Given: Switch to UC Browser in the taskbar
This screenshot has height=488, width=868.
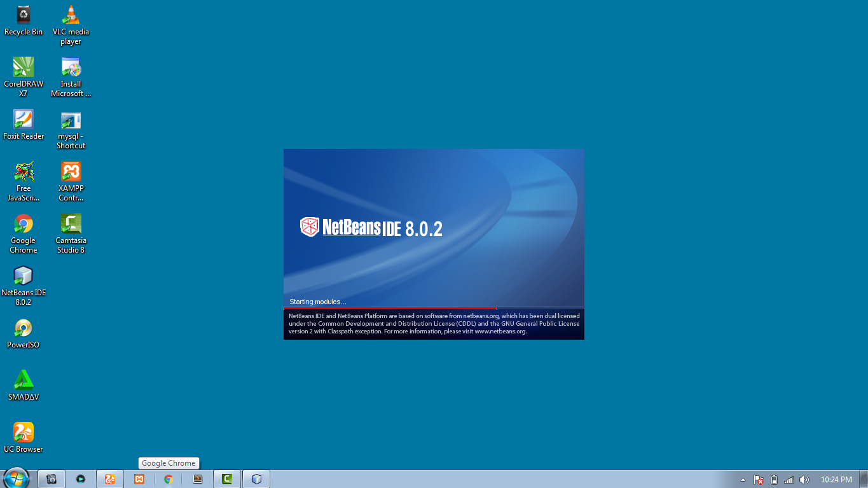Looking at the screenshot, I should click(110, 479).
